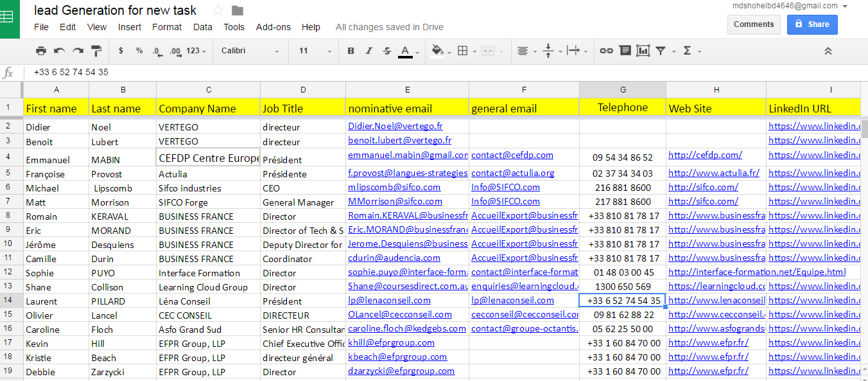868x381 pixels.
Task: Click the move-to-folder icon
Action: (238, 10)
